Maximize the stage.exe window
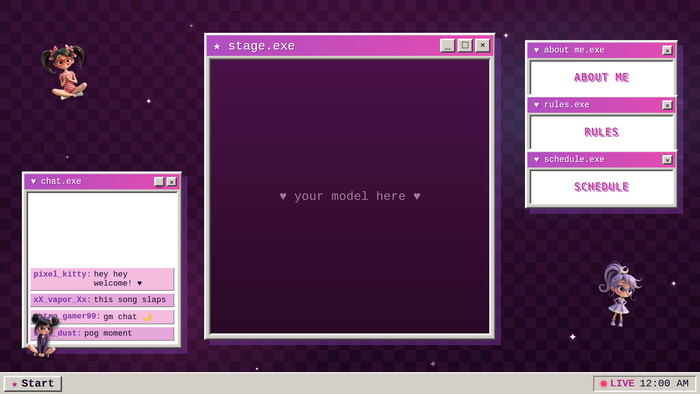The height and width of the screenshot is (394, 700). tap(465, 46)
